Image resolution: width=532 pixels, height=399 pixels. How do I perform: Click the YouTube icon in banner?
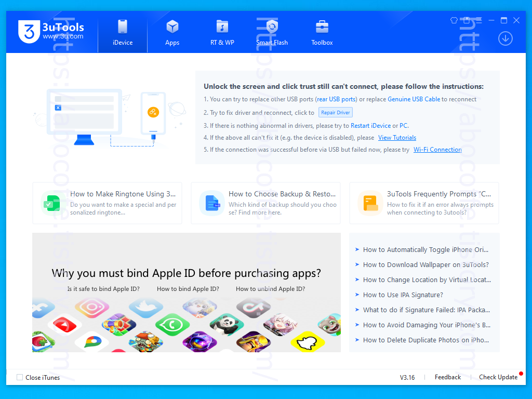[x=64, y=326]
